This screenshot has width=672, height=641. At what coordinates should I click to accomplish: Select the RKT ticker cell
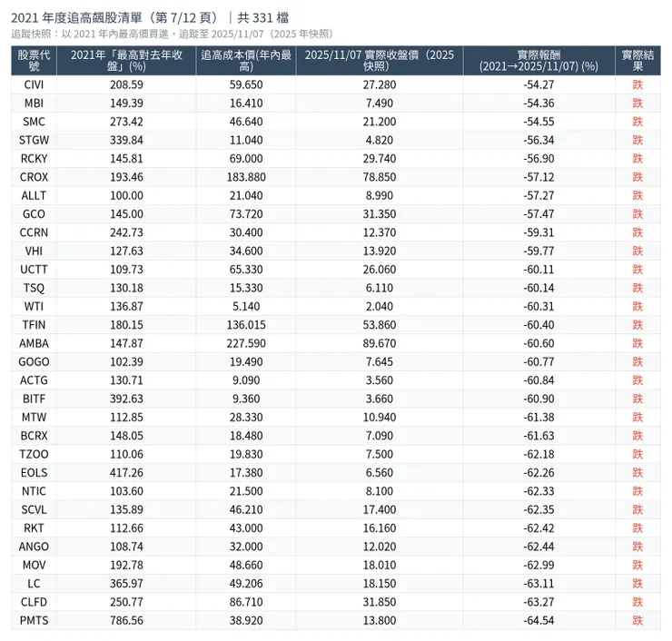coord(34,528)
